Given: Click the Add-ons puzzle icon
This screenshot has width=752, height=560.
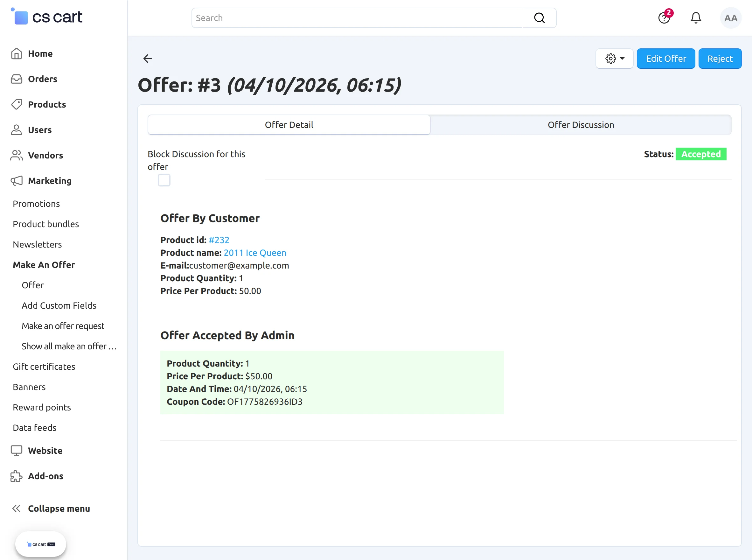Looking at the screenshot, I should click(x=16, y=476).
